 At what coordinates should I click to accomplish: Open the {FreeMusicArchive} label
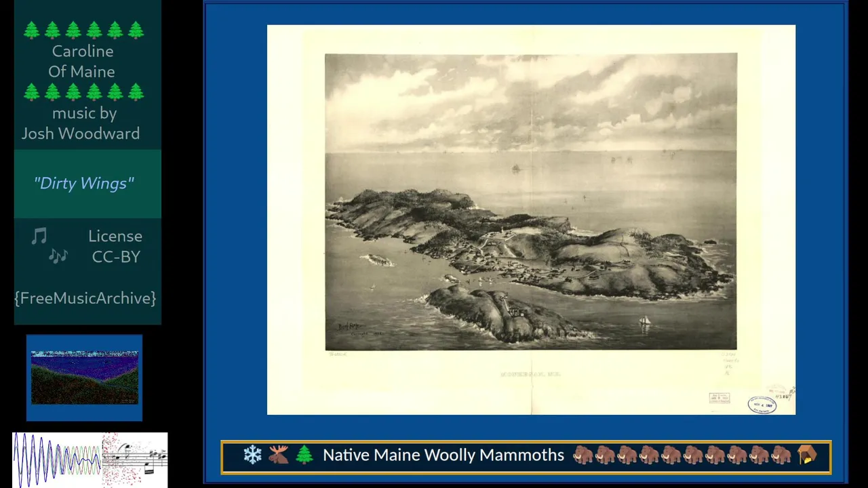click(85, 298)
